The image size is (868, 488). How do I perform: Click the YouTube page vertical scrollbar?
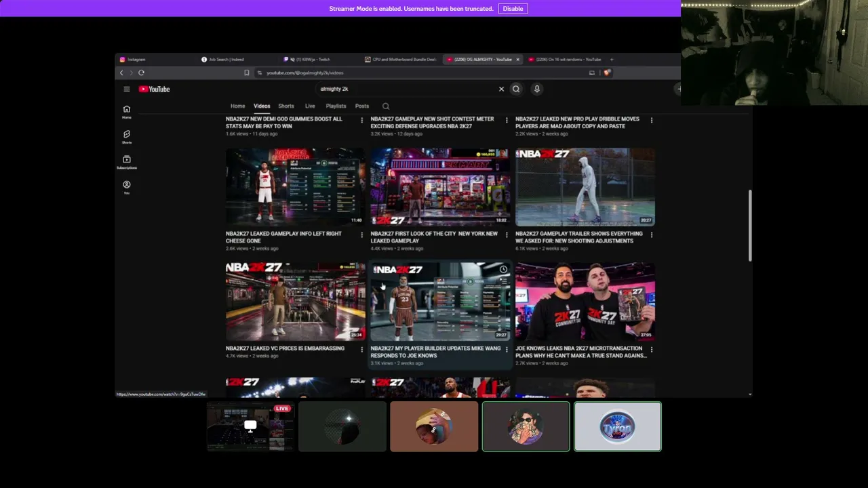tap(750, 226)
